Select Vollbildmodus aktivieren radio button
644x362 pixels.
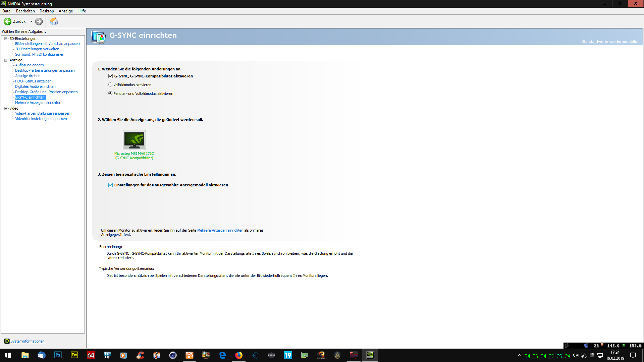pos(110,85)
